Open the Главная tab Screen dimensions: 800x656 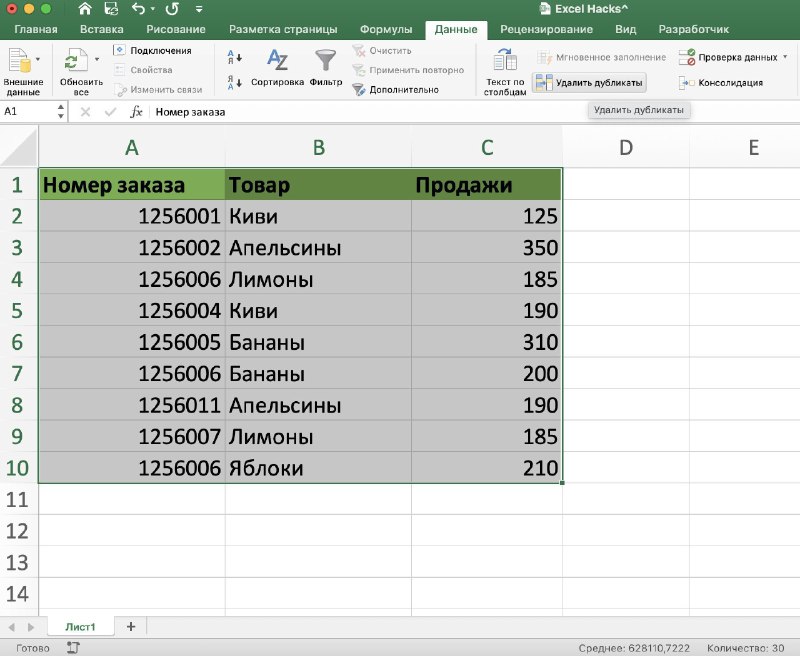36,29
